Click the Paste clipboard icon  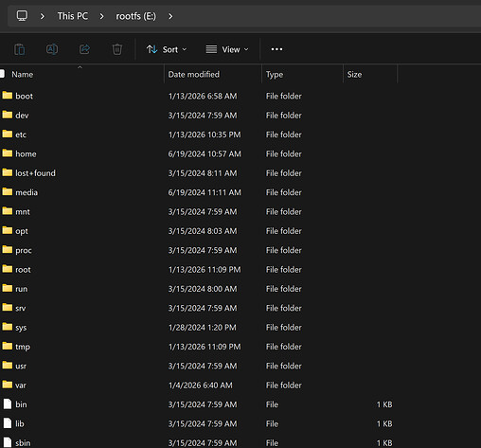(20, 49)
